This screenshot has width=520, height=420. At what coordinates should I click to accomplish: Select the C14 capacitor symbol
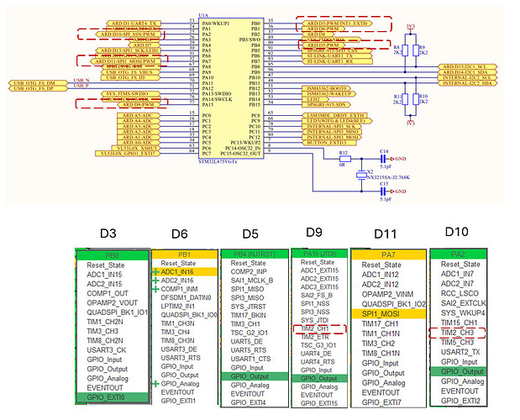coord(383,157)
